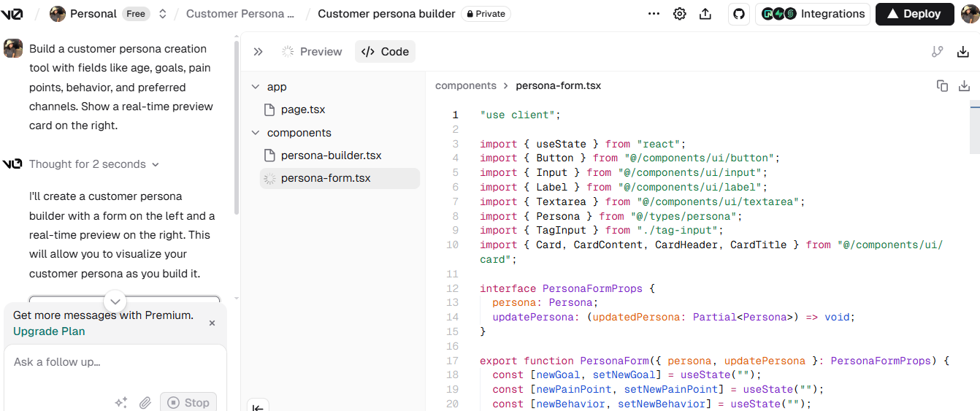
Task: Expand Thought for 2 seconds details
Action: (94, 164)
